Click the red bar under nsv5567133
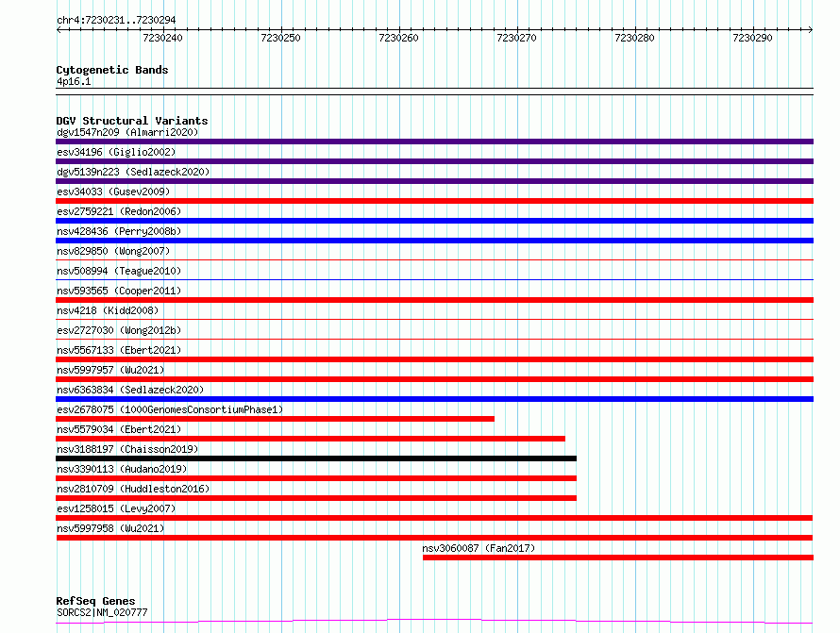The image size is (840, 633). (x=434, y=359)
